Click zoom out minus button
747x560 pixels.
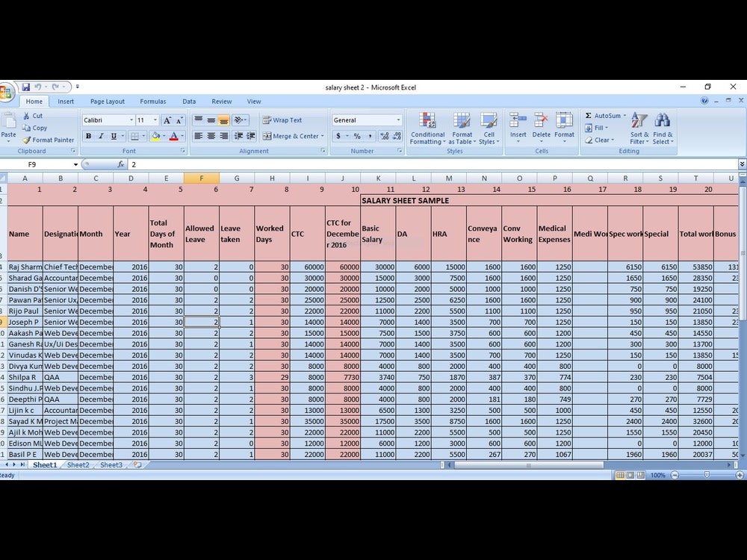click(x=675, y=475)
